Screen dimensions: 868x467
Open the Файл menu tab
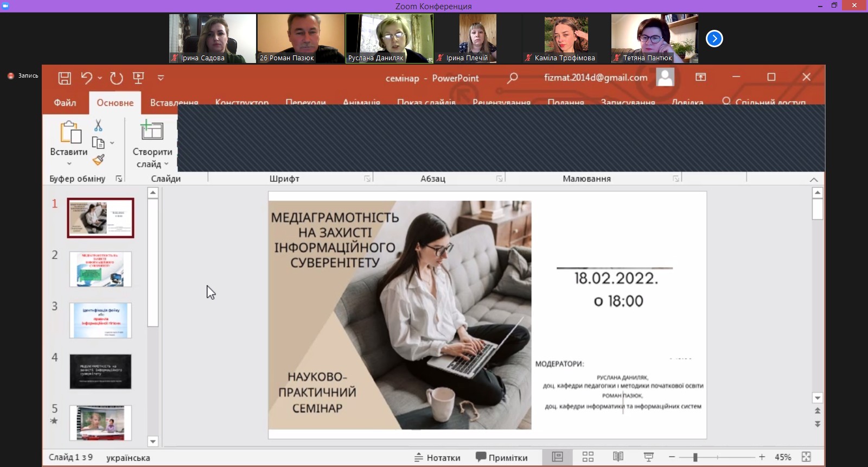[x=65, y=103]
